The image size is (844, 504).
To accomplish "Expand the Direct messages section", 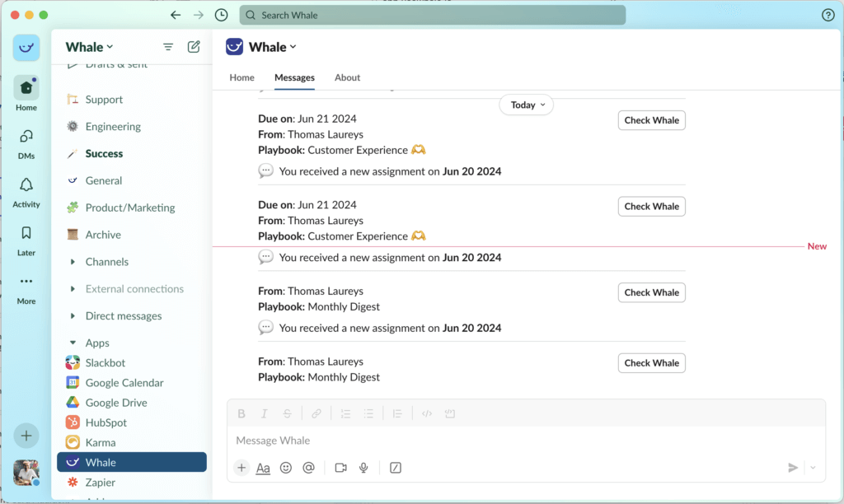I will (74, 316).
